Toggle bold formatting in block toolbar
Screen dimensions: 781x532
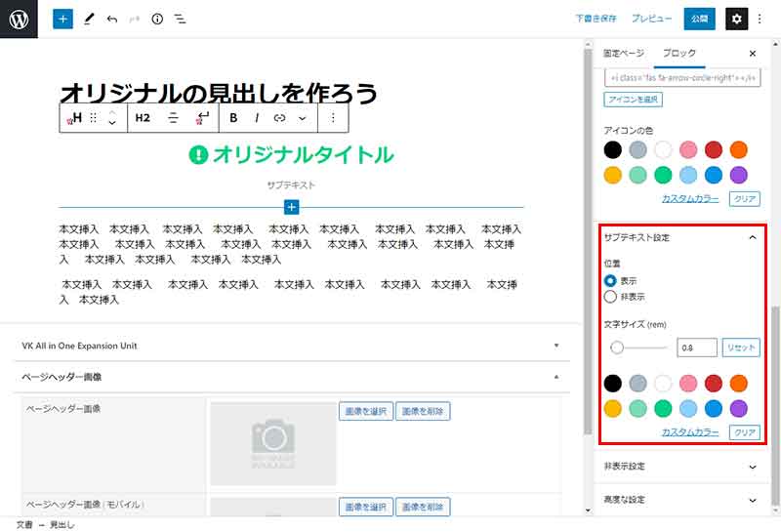pos(233,118)
